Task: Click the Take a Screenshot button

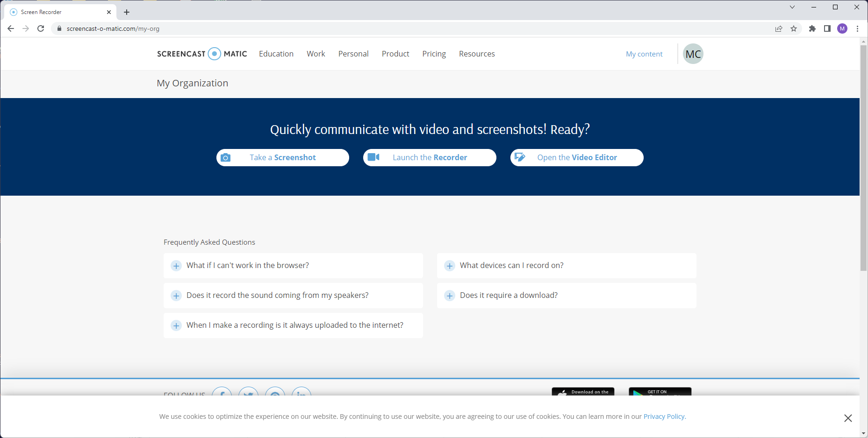Action: click(283, 157)
